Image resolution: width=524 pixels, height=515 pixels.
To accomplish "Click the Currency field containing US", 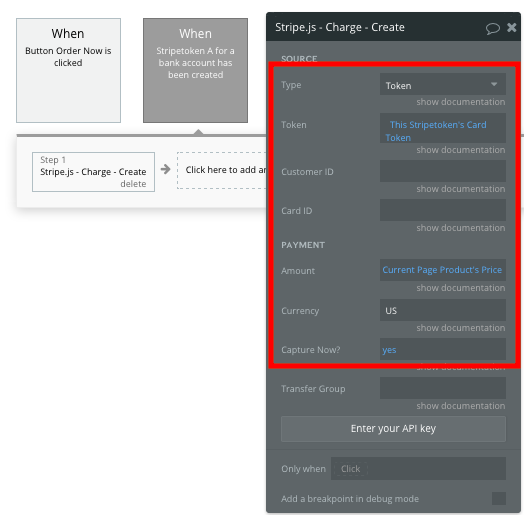I will pyautogui.click(x=442, y=310).
